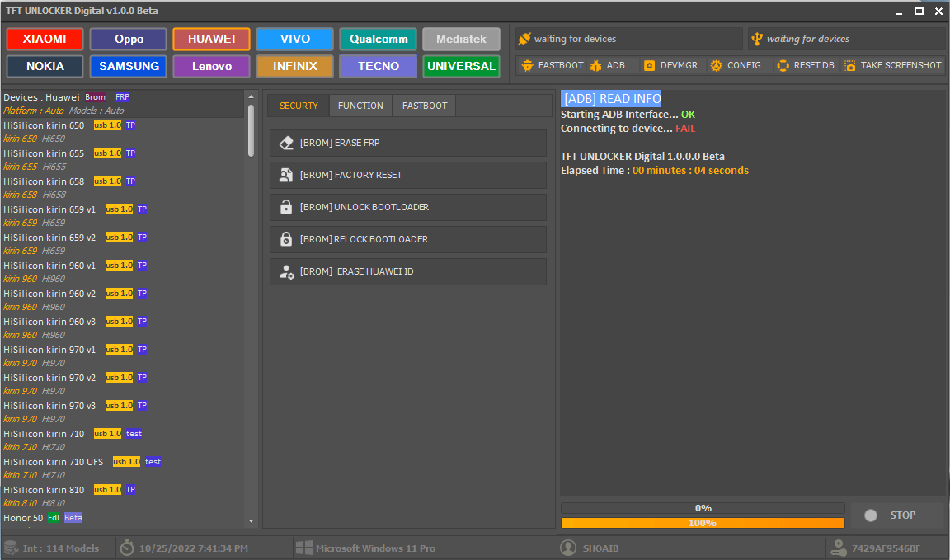950x560 pixels.
Task: Click the clock icon in status bar
Action: [127, 548]
